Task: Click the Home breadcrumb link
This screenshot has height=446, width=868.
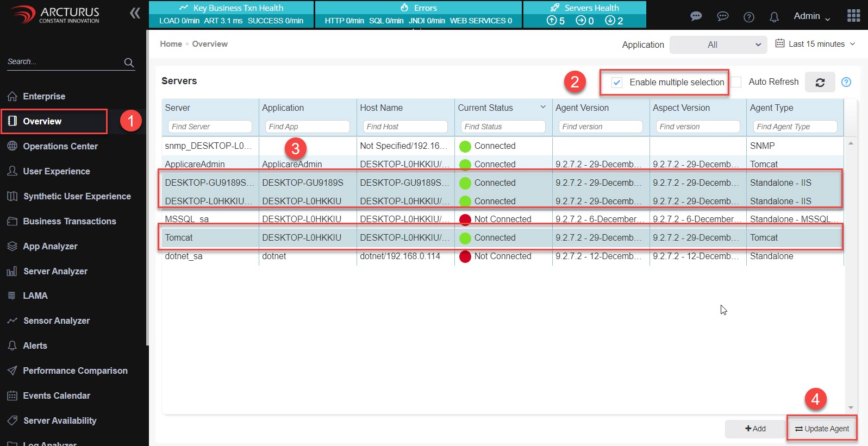Action: (171, 44)
